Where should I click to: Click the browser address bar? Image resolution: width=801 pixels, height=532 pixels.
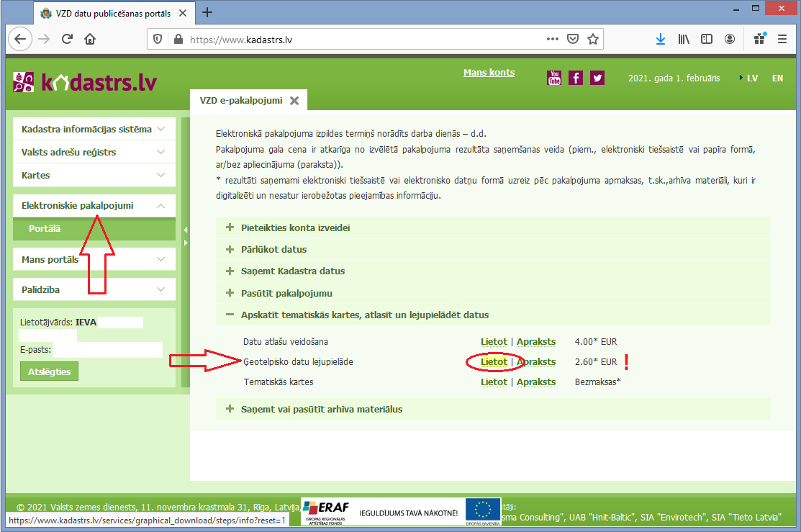coord(360,40)
